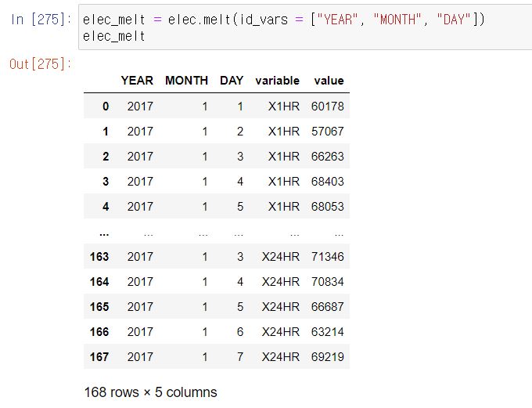Screen dimensions: 532x408
Task: Select value cell 66263
Action: click(327, 157)
